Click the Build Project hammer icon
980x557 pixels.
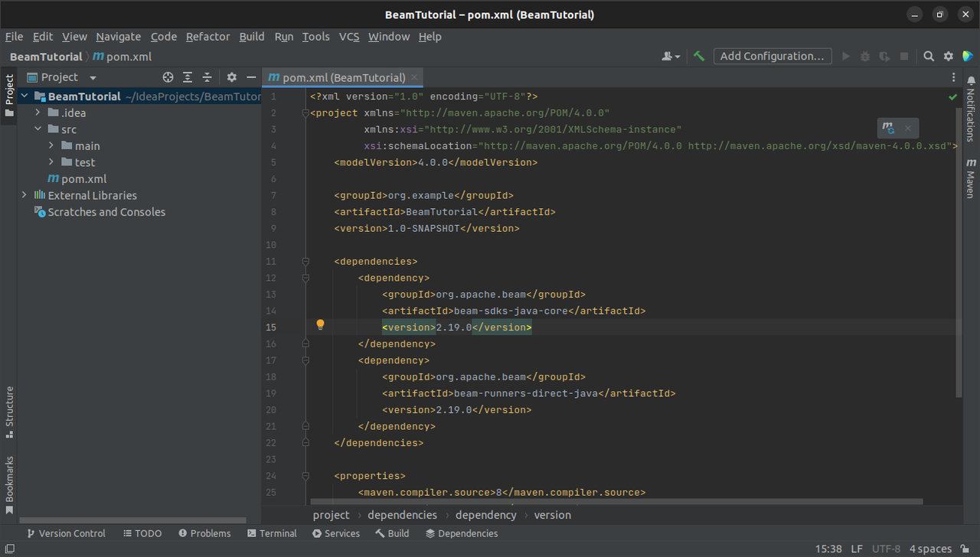pos(698,56)
